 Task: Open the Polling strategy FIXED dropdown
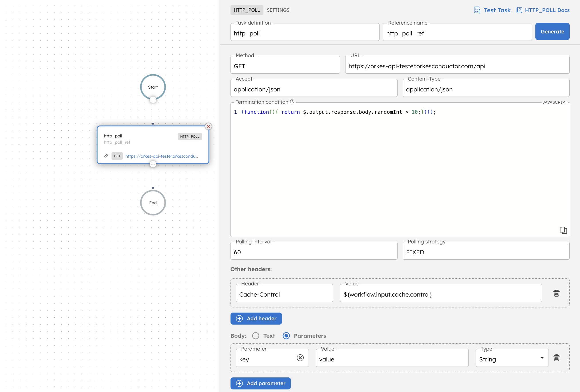tap(486, 251)
